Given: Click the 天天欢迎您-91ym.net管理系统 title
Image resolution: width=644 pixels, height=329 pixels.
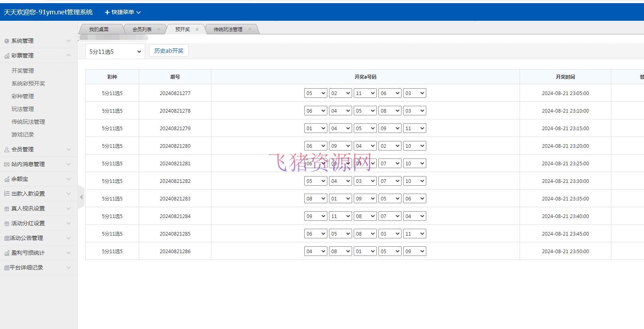Looking at the screenshot, I should (x=48, y=12).
